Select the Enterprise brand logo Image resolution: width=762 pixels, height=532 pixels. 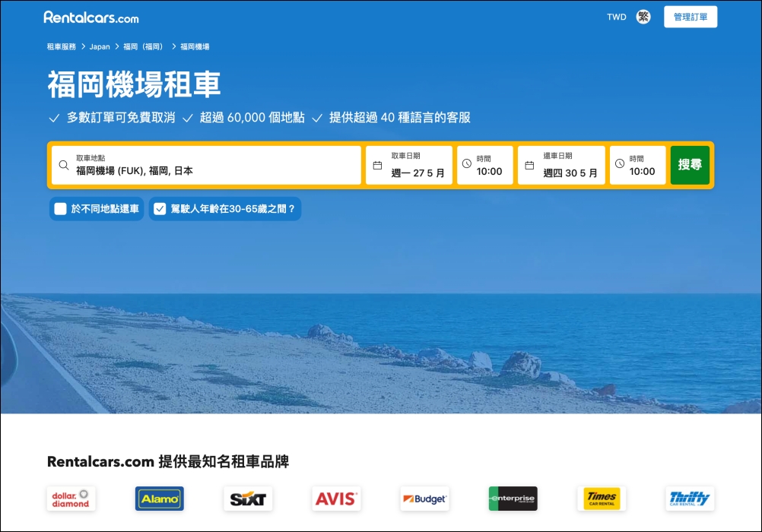(x=513, y=499)
